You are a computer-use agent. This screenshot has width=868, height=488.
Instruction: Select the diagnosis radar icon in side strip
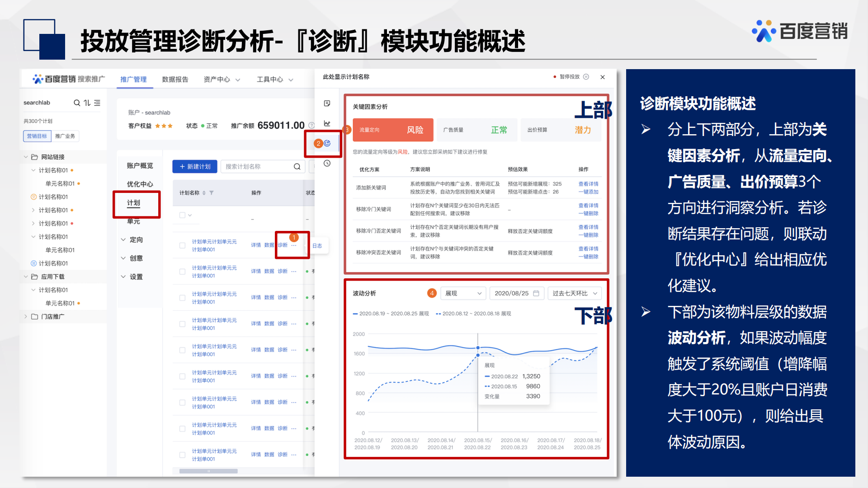pyautogui.click(x=327, y=143)
